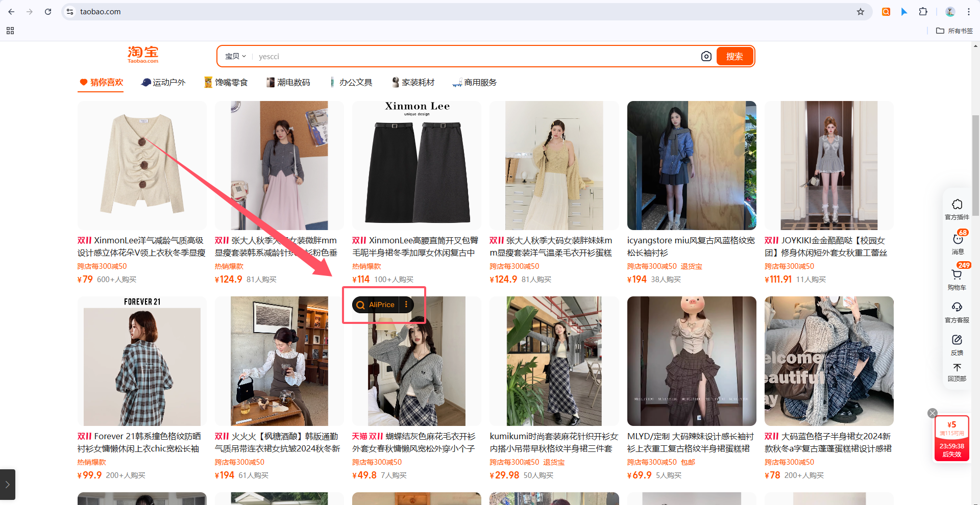Click the browser forward arrow
The width and height of the screenshot is (980, 505).
coord(30,11)
